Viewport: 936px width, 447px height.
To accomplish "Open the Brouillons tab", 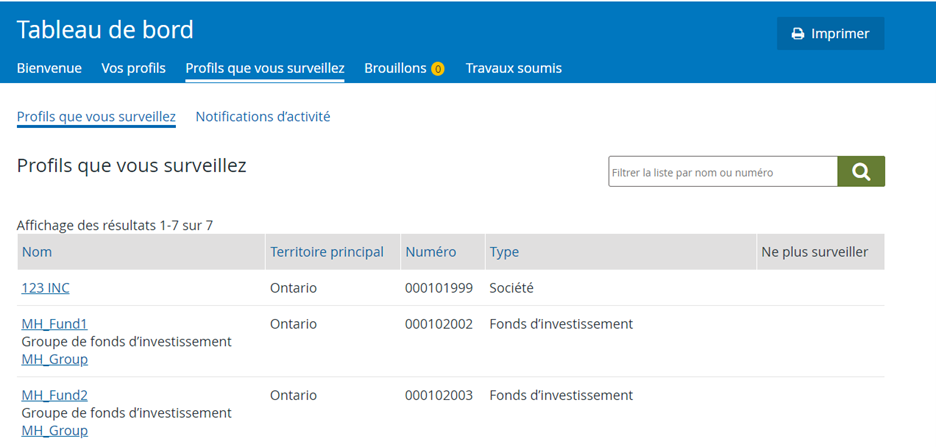I will coord(395,68).
